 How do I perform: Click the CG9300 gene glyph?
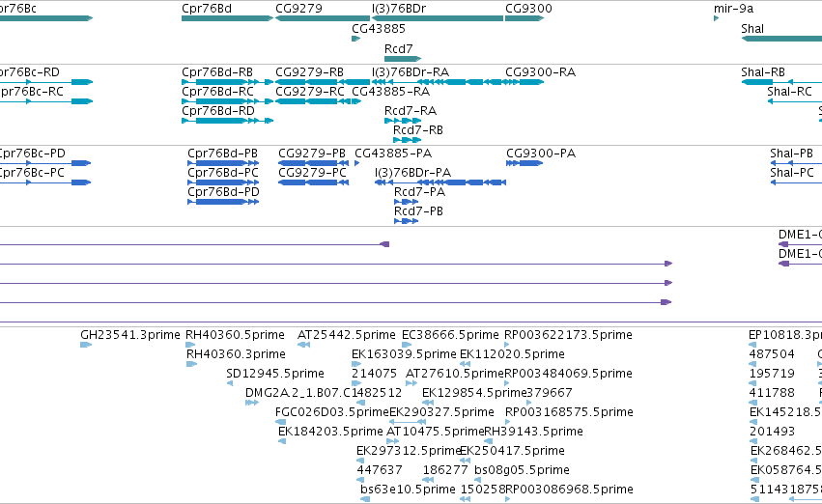pos(524,18)
